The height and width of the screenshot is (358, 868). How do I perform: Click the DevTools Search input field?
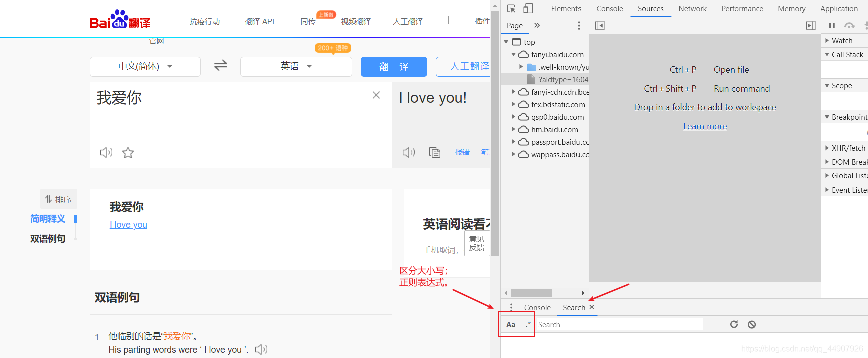tap(620, 324)
